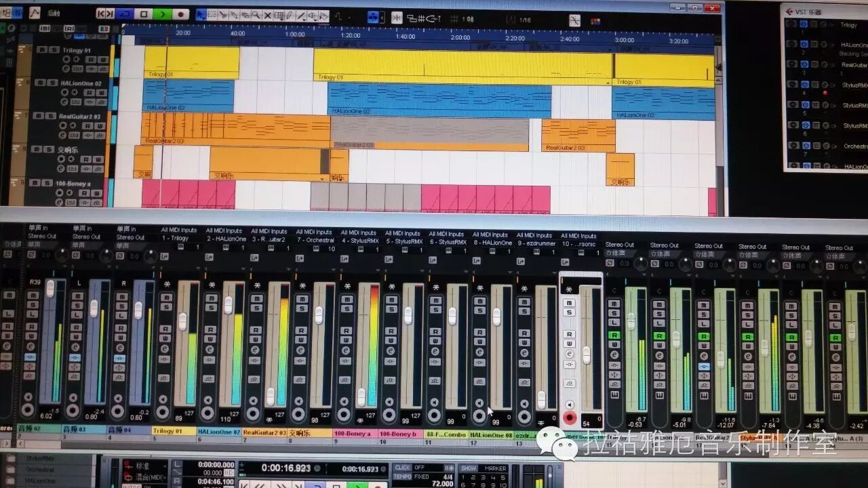
Task: Edit the 72.000 tempo value
Action: click(443, 484)
